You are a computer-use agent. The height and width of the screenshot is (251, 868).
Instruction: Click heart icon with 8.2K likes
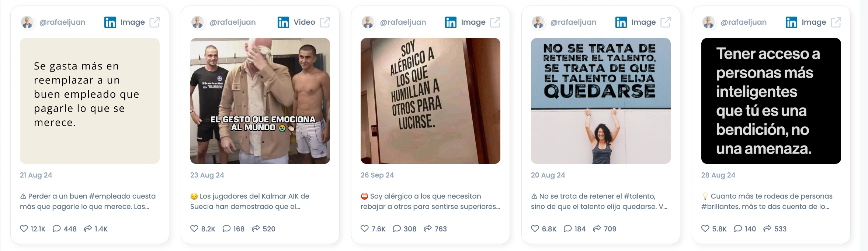click(x=194, y=228)
